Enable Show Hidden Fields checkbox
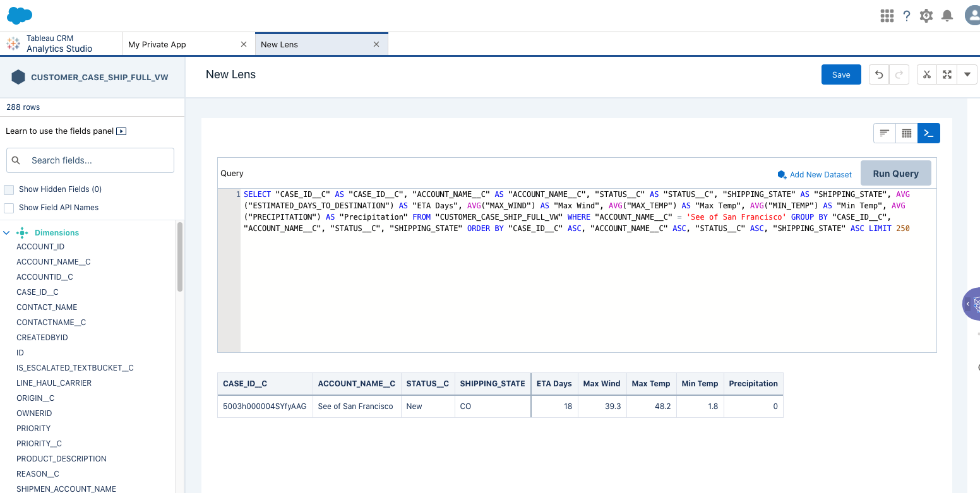The width and height of the screenshot is (980, 493). (9, 189)
